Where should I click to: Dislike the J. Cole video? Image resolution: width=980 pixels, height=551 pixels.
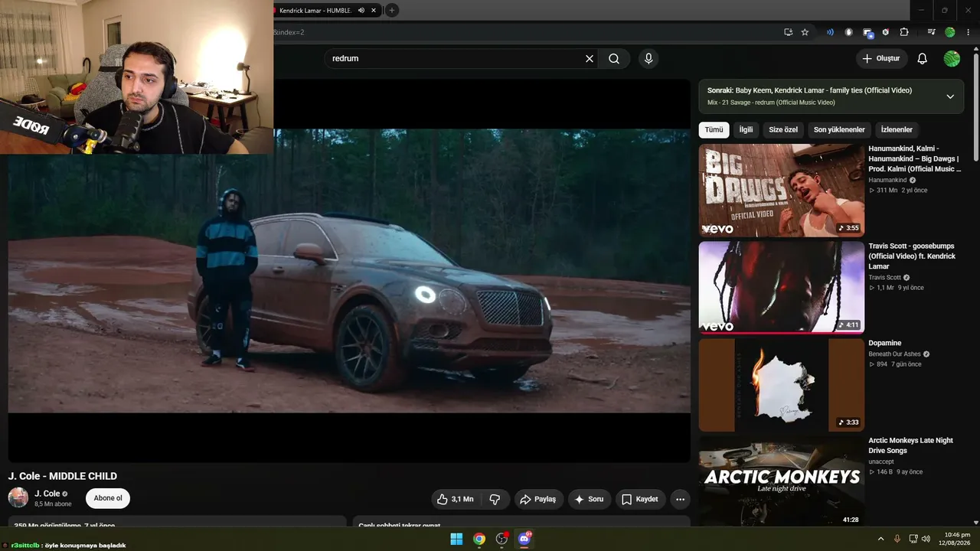[x=495, y=499]
